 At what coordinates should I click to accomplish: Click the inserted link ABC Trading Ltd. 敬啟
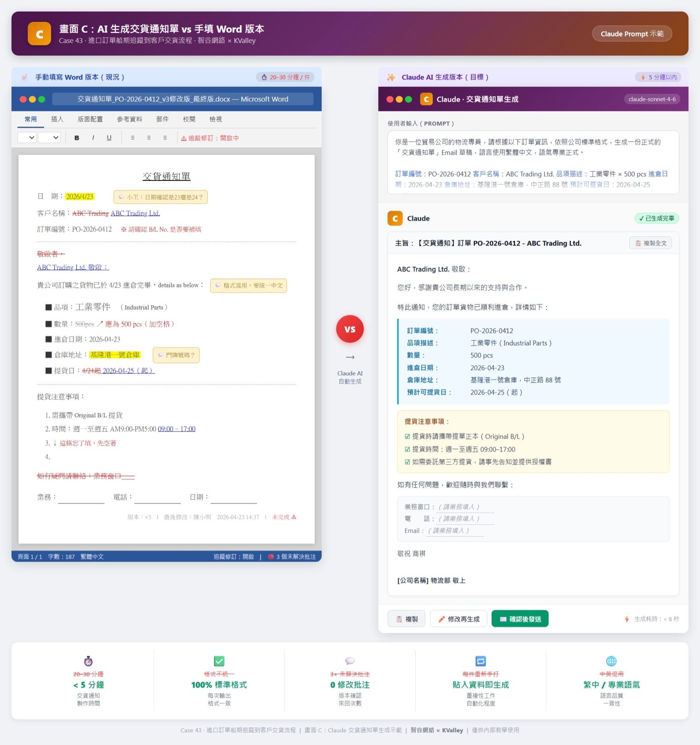pyautogui.click(x=73, y=267)
